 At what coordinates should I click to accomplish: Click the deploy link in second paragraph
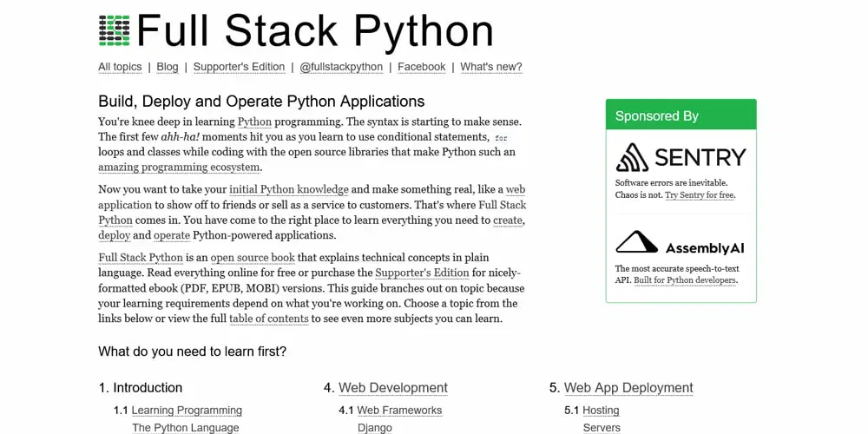(x=115, y=235)
